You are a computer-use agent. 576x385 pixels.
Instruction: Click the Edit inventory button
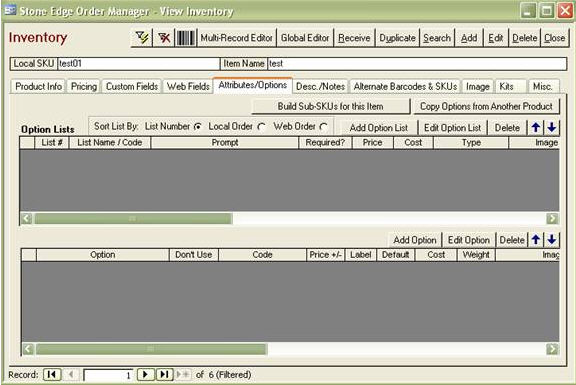(496, 38)
